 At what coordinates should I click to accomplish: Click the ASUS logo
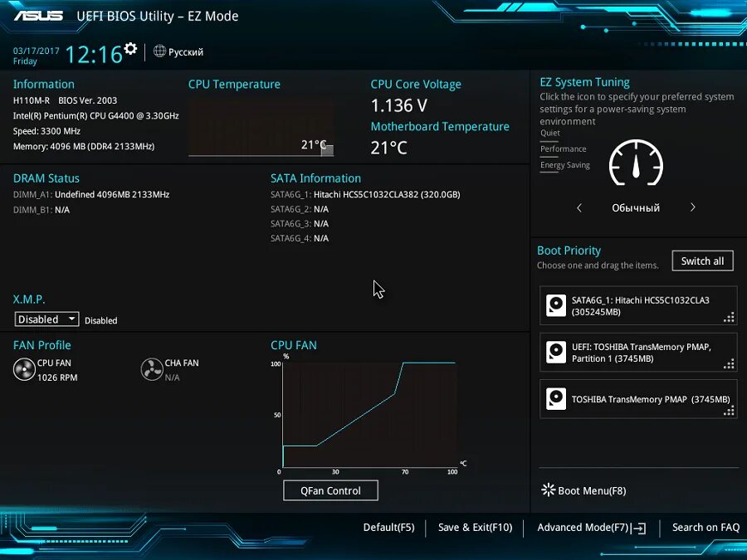tap(38, 16)
